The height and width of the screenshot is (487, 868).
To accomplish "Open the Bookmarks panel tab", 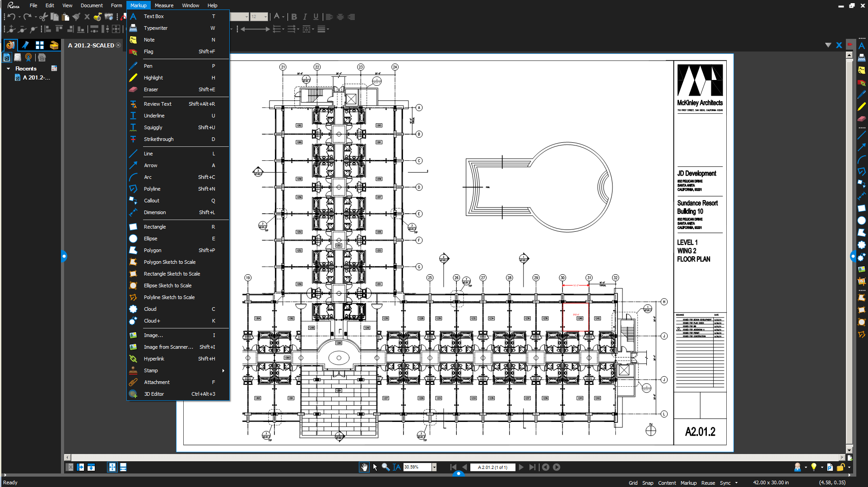I will pos(25,45).
